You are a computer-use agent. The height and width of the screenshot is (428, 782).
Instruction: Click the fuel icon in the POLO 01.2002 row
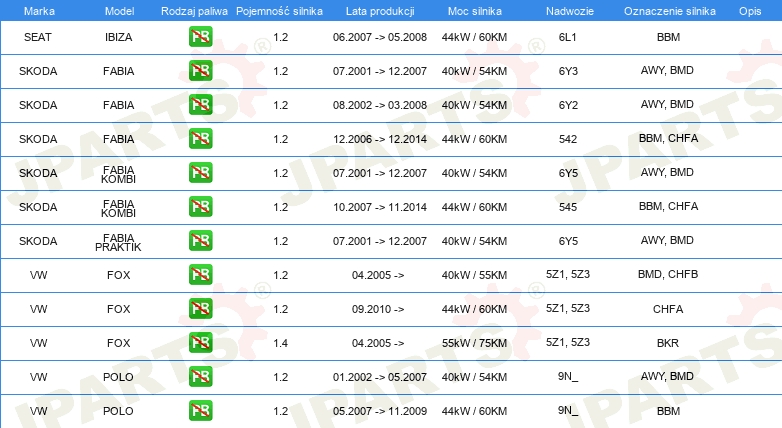pos(200,376)
